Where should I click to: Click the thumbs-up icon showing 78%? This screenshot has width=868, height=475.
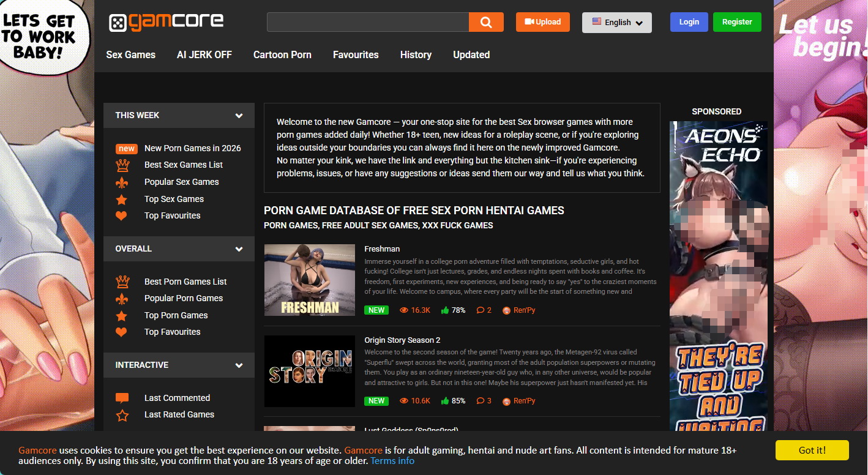(x=444, y=310)
